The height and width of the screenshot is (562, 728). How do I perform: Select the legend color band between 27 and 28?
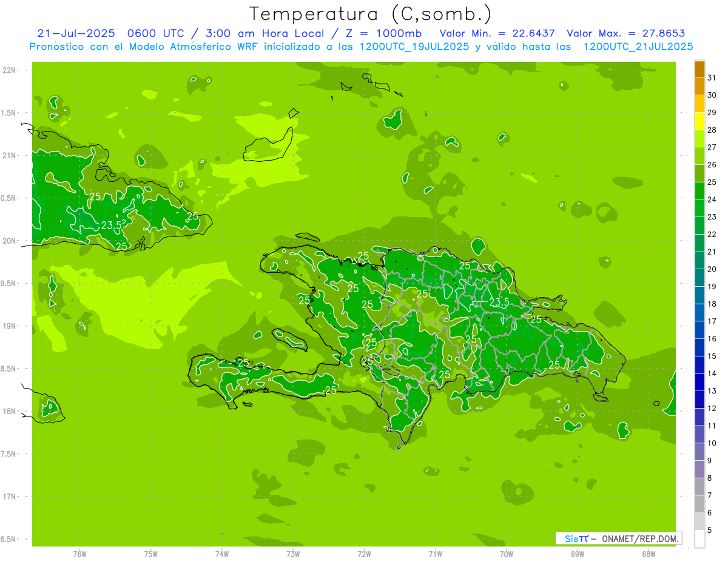(x=699, y=138)
